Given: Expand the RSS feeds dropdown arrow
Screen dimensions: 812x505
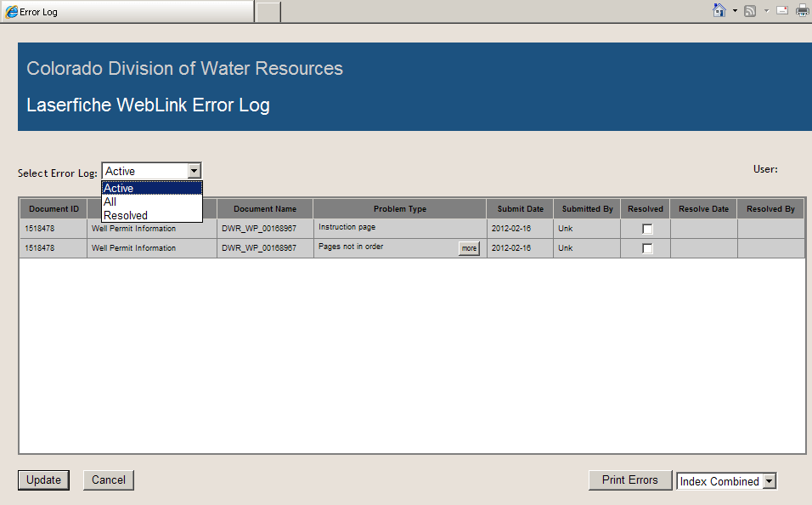Looking at the screenshot, I should (766, 11).
